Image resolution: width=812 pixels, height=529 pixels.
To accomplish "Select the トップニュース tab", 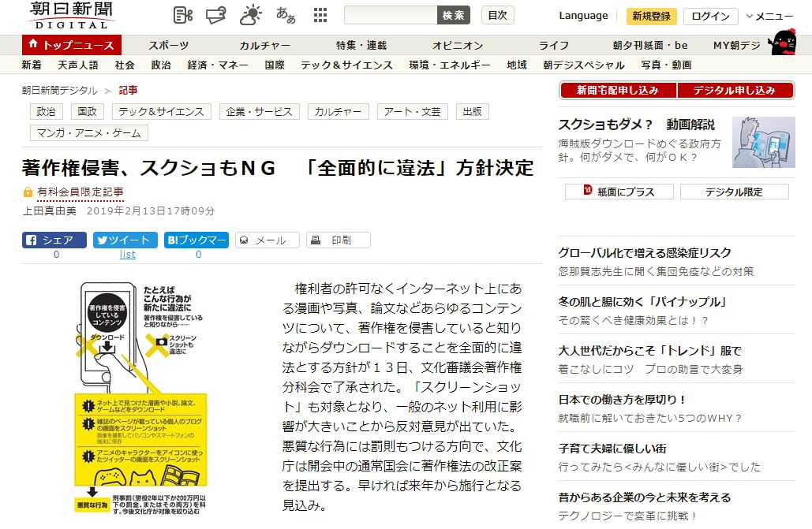I will tap(72, 45).
